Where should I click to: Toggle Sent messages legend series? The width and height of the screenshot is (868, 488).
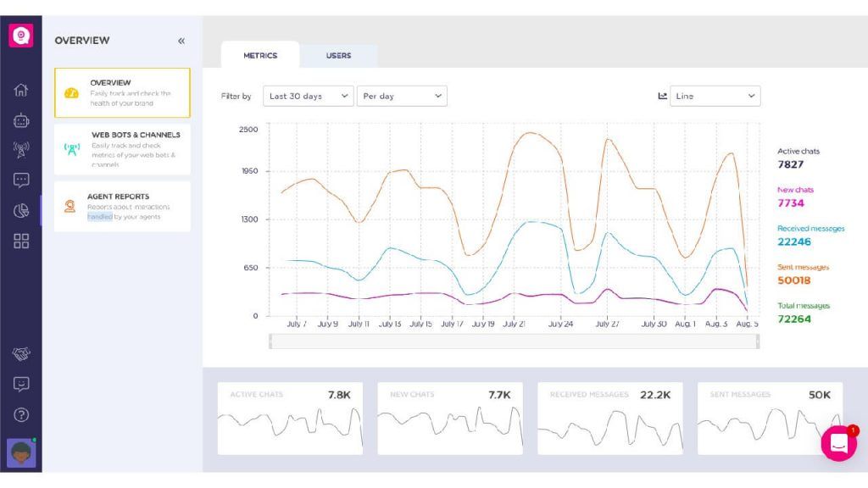[804, 267]
